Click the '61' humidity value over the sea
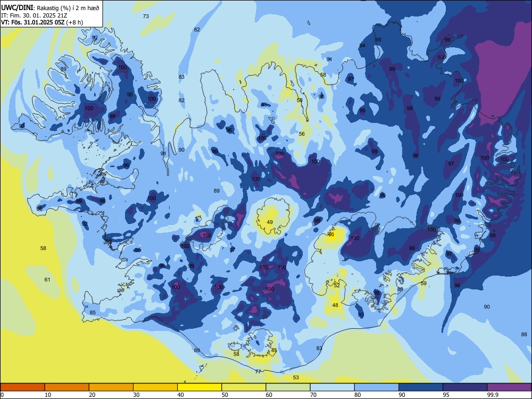 point(47,280)
